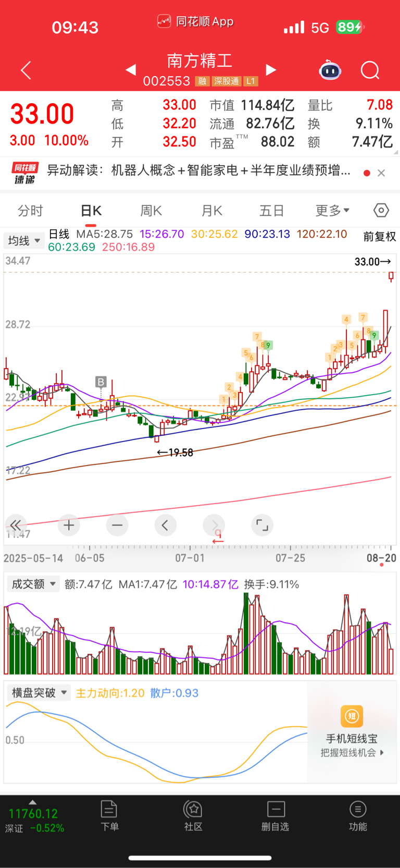
Task: Move chart right with arrow button
Action: (x=214, y=525)
